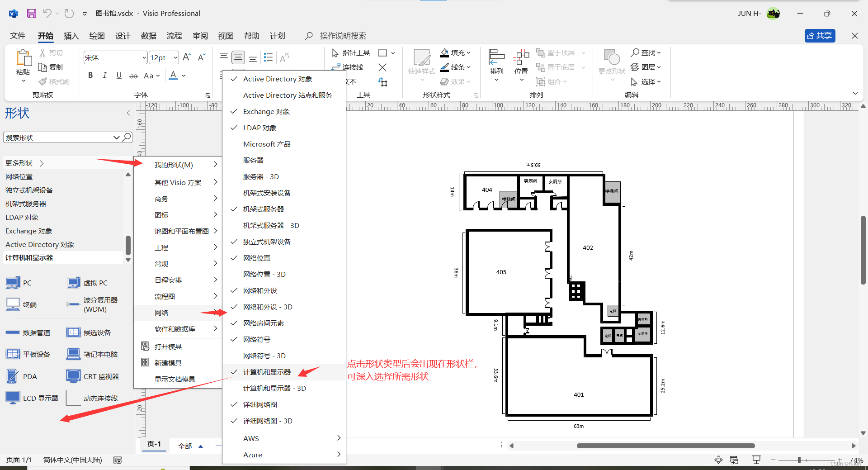Check the 网络符号 - 3D stencil

[284, 356]
